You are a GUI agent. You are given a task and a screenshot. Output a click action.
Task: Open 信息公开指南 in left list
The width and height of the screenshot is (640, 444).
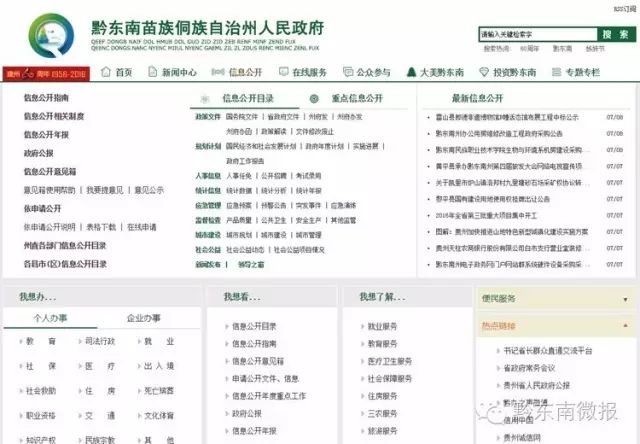[46, 98]
